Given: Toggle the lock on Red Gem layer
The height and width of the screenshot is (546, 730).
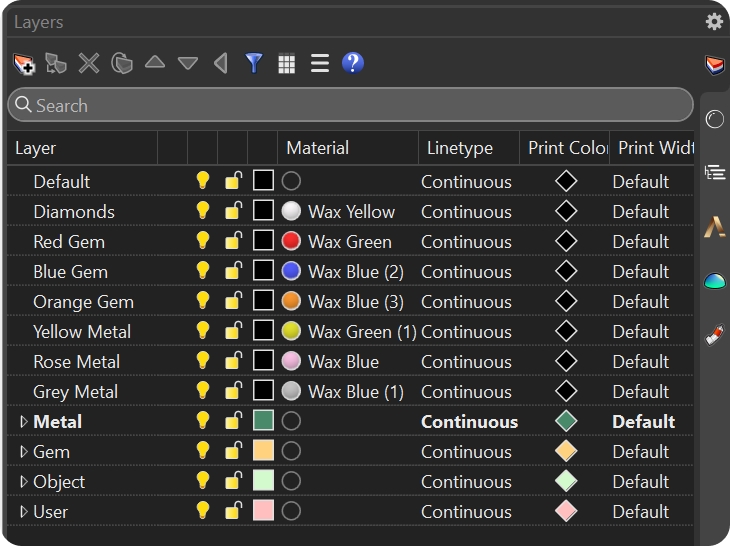Looking at the screenshot, I should (233, 241).
